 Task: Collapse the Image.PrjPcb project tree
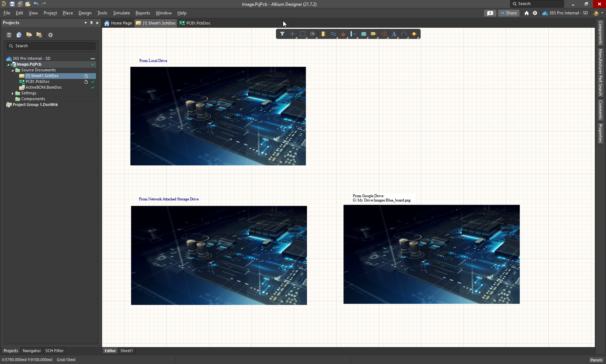coord(8,65)
